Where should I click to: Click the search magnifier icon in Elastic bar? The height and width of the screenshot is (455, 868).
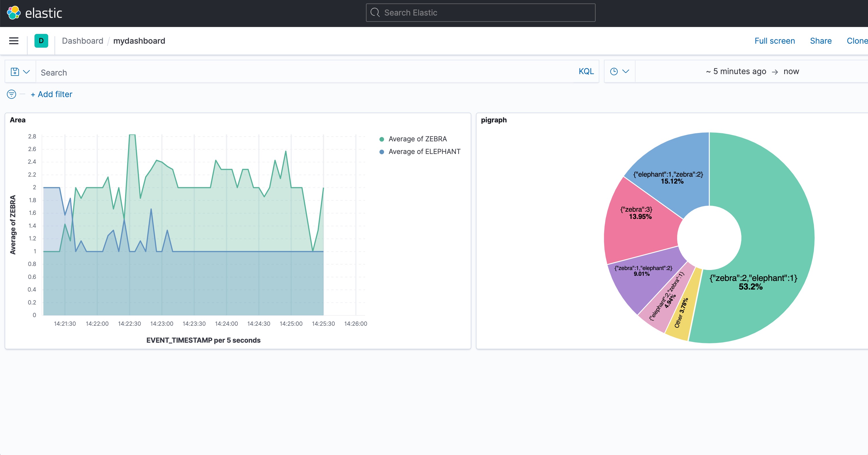(x=375, y=12)
